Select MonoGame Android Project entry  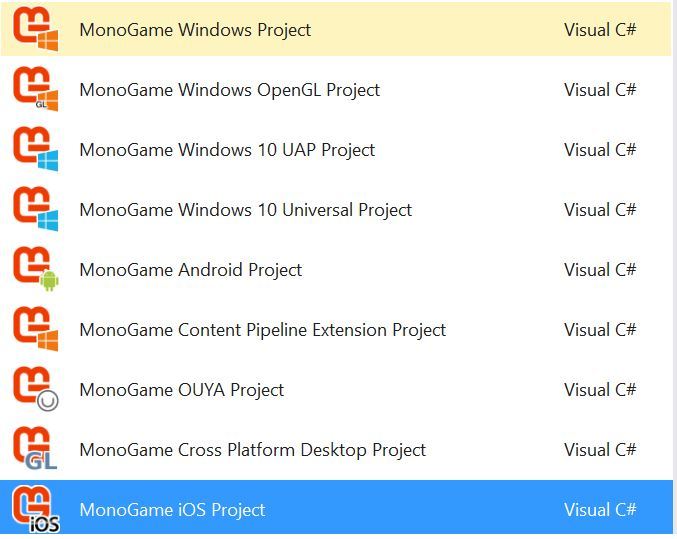click(191, 270)
